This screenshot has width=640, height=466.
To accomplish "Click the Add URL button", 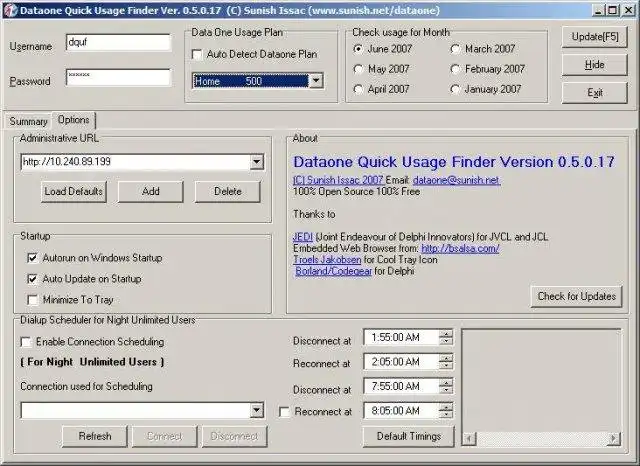I will point(151,191).
